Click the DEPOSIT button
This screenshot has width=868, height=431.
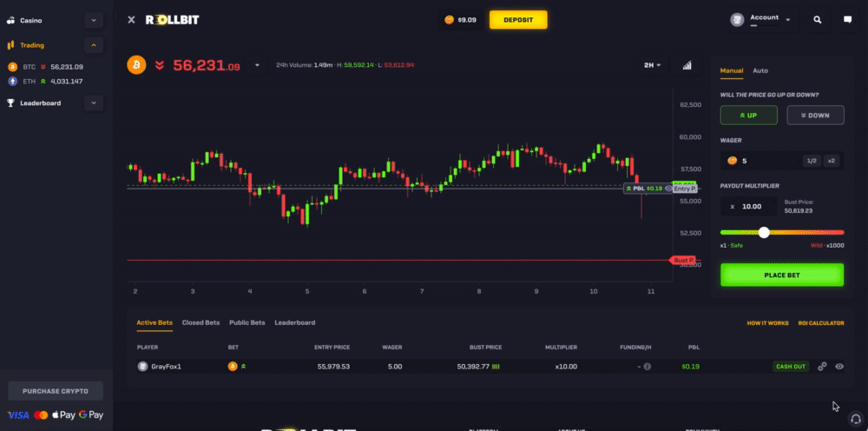tap(518, 20)
